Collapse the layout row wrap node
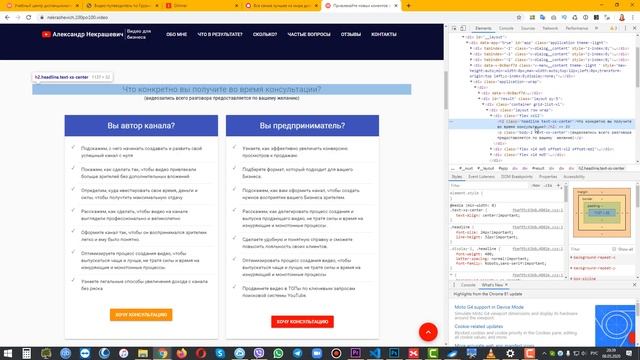 pyautogui.click(x=487, y=110)
